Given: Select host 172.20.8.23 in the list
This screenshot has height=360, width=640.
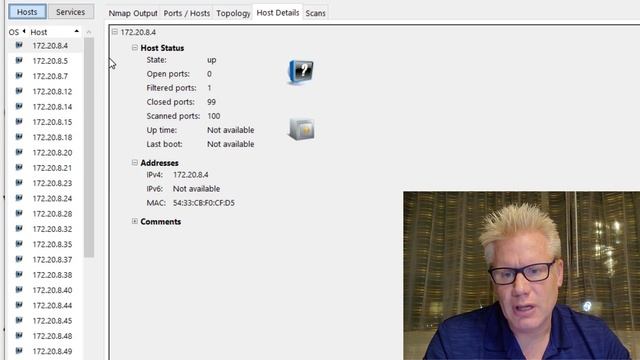Looking at the screenshot, I should tap(52, 183).
